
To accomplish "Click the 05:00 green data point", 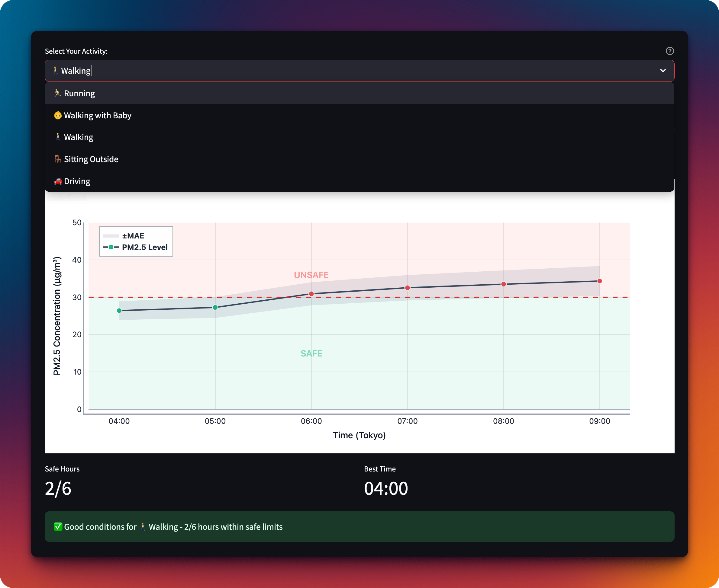I will tap(215, 308).
